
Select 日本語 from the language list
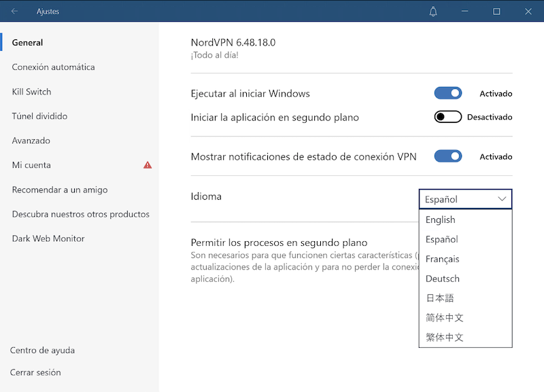(x=465, y=298)
